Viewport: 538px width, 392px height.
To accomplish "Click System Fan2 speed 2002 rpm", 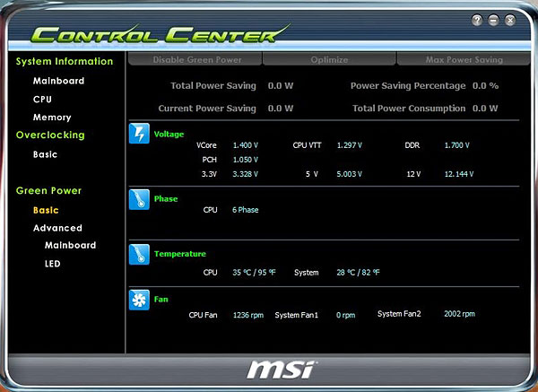I will (459, 314).
